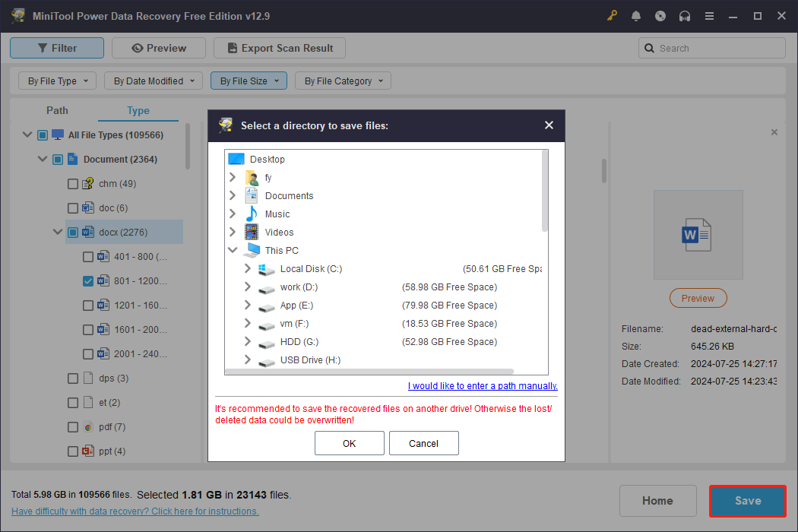Click the ppt file type icon
This screenshot has height=532, width=798.
[x=88, y=451]
